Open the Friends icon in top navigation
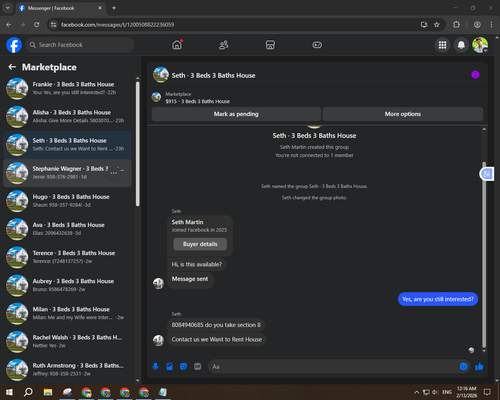500x400 pixels. tap(224, 45)
